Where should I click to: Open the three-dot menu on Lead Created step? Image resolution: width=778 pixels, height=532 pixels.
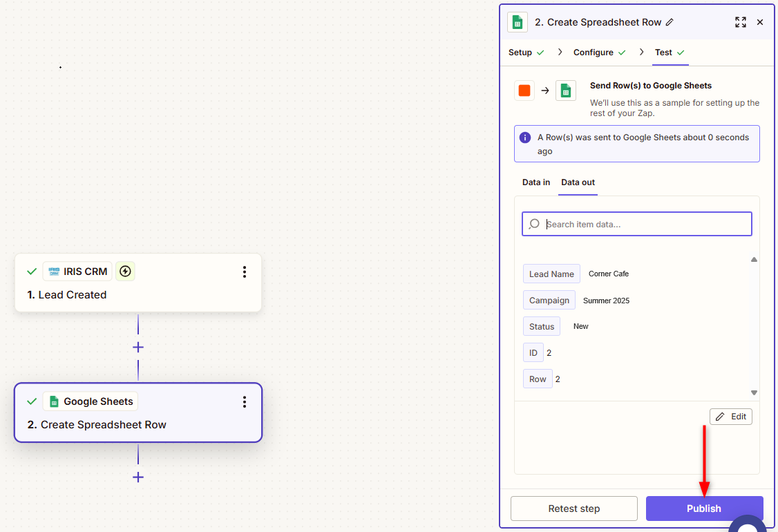pyautogui.click(x=244, y=272)
